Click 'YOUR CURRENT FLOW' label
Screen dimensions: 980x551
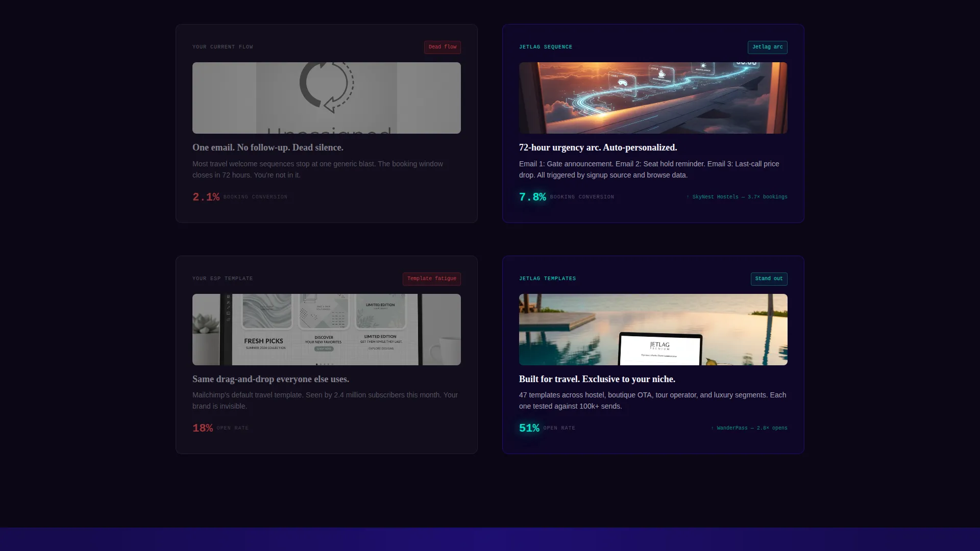tap(223, 47)
